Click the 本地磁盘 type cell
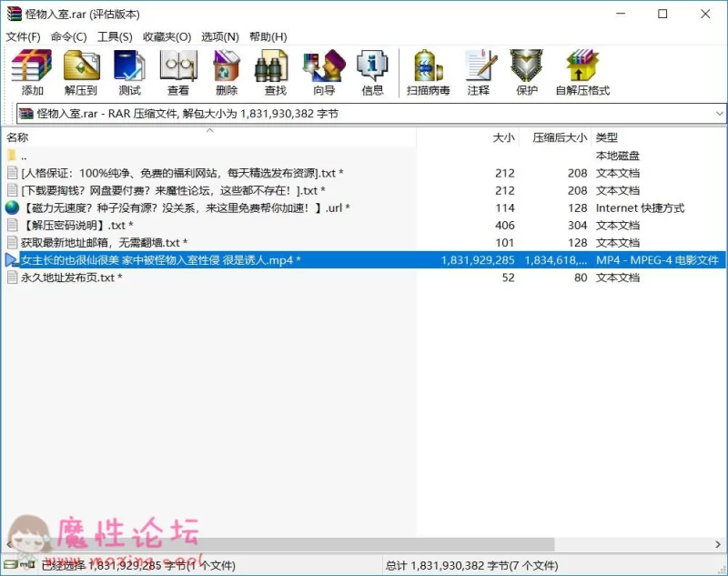Image resolution: width=728 pixels, height=576 pixels. click(618, 156)
